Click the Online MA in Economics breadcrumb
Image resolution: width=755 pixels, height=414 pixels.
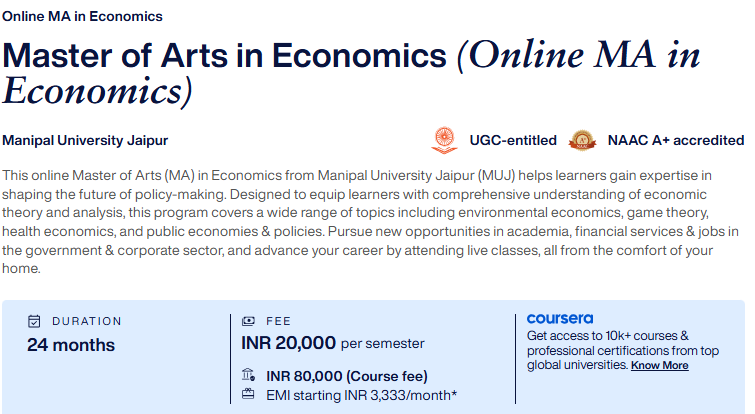tap(82, 16)
